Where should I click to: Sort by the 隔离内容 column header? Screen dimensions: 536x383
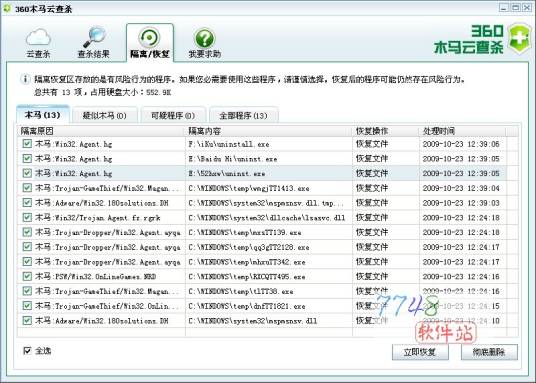pyautogui.click(x=269, y=131)
